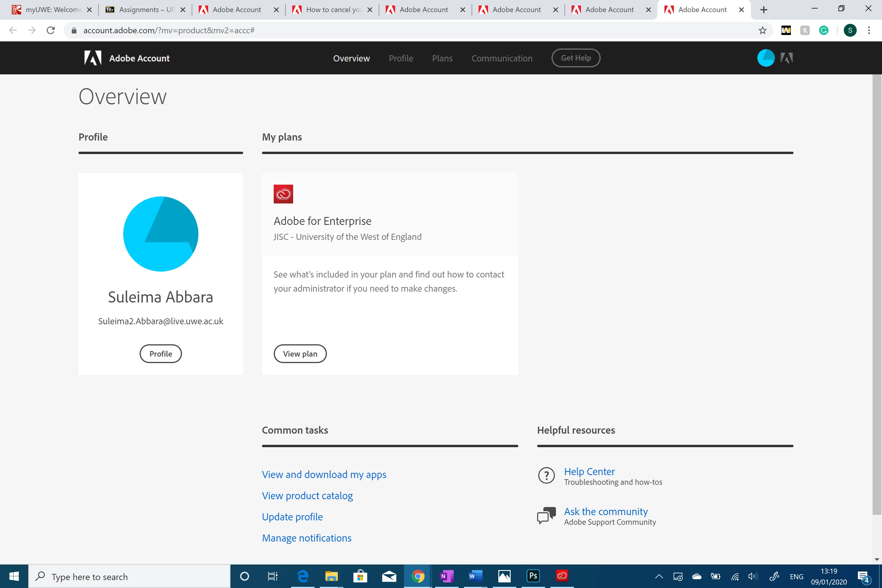Image resolution: width=882 pixels, height=588 pixels.
Task: Click the page vertical scrollbar
Action: (876, 293)
